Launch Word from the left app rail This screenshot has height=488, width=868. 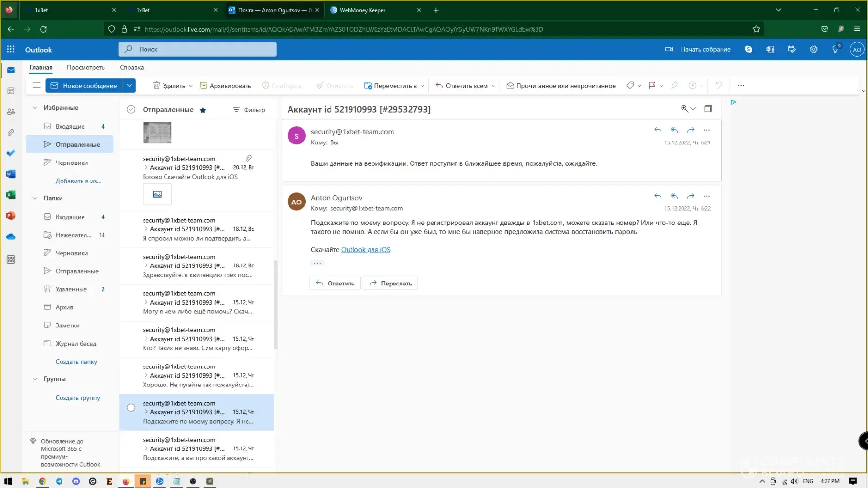click(11, 174)
